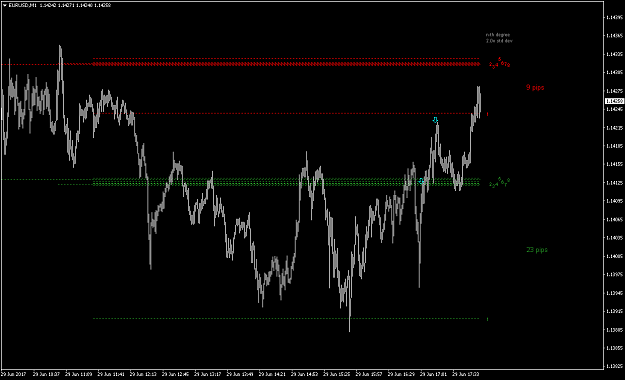
Task: Click the "29 Jun 12:45" time axis label
Action: 175,374
